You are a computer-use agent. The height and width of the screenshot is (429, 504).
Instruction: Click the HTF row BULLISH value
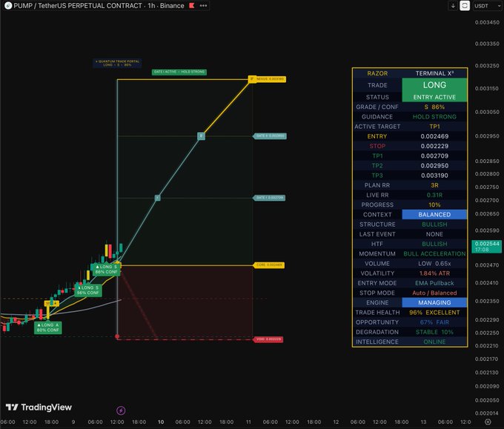(434, 244)
